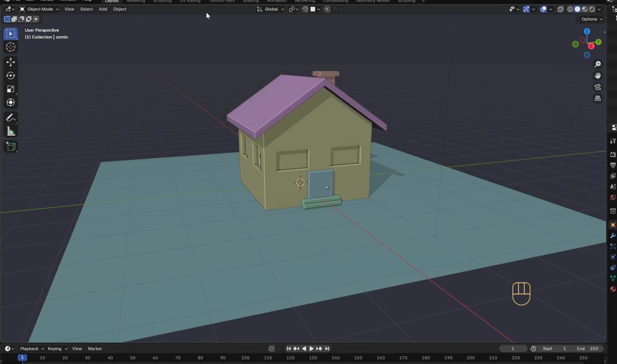Open the Playback menu in timeline
617x364 pixels.
pos(32,349)
